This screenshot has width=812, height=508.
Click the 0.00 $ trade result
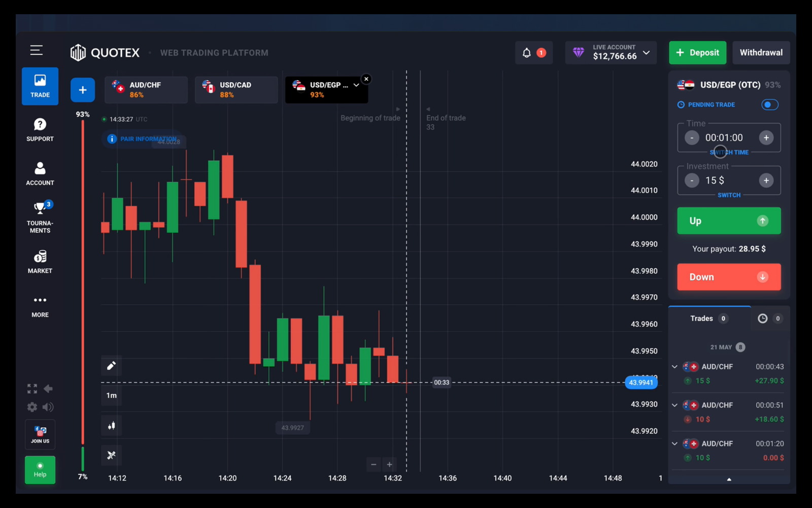coord(773,458)
